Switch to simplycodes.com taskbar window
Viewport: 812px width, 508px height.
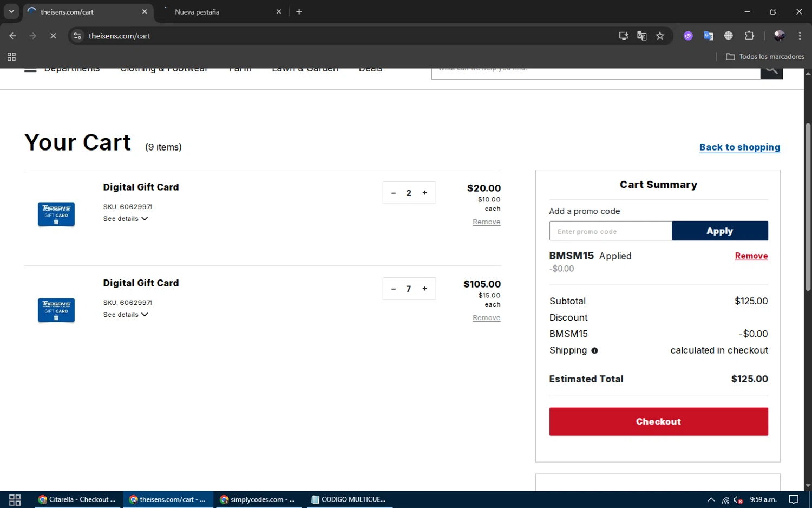258,499
